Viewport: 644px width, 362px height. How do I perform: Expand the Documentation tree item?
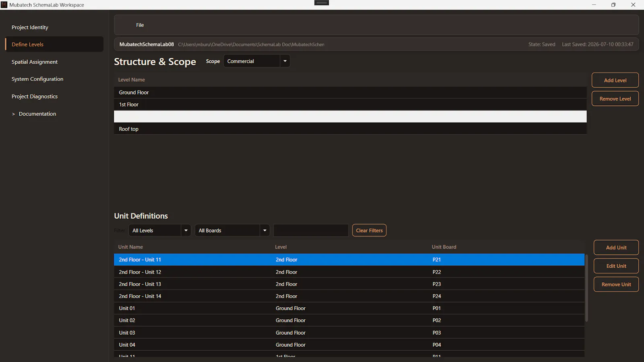pos(13,114)
